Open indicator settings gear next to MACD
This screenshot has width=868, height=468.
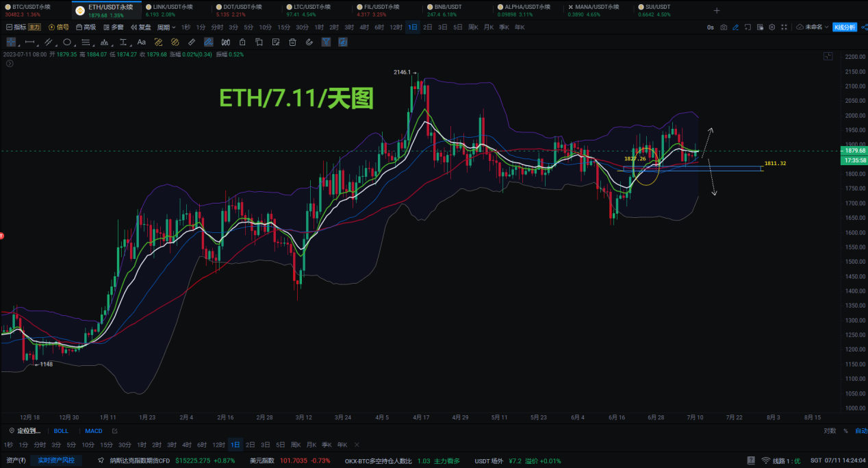pos(114,431)
